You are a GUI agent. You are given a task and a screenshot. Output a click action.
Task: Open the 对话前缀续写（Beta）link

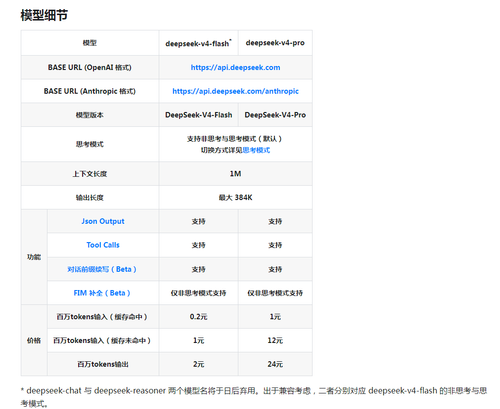click(x=102, y=269)
